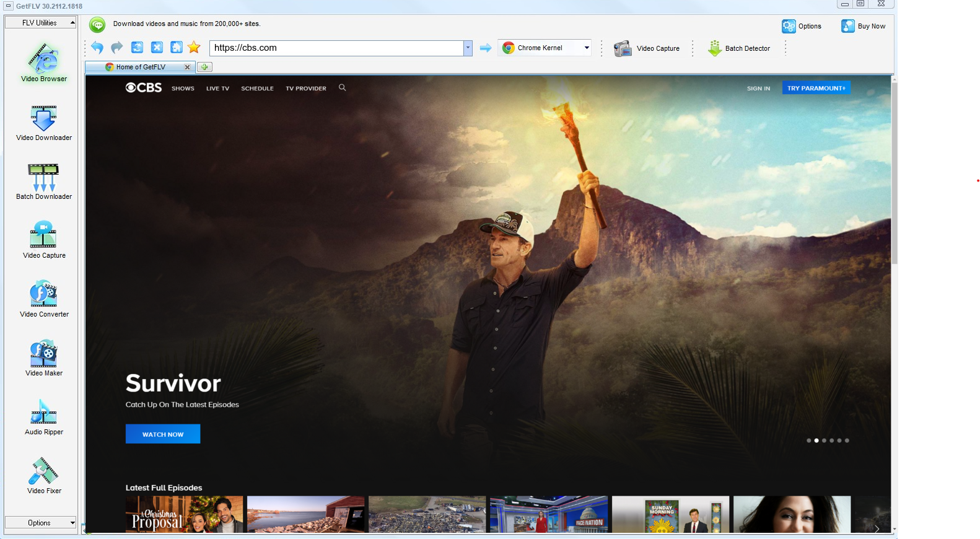Open Video Capture in the toolbar
Screen dimensions: 980x539
pos(647,48)
